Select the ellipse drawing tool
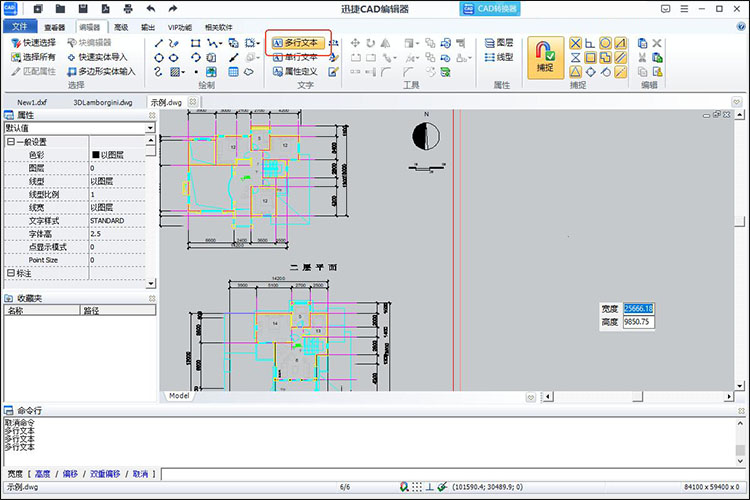The image size is (750, 500). coord(174,58)
